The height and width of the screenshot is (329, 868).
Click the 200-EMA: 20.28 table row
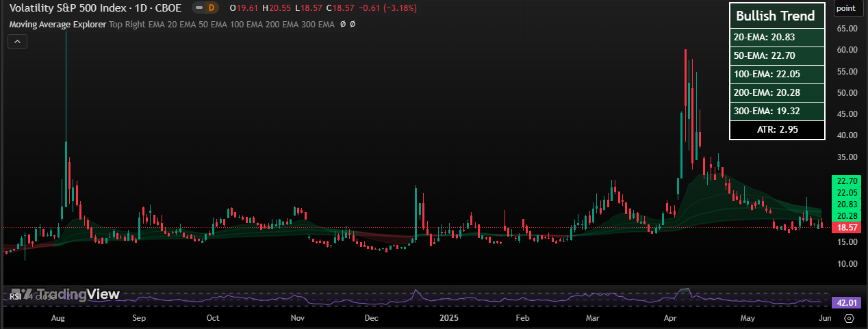click(x=777, y=92)
